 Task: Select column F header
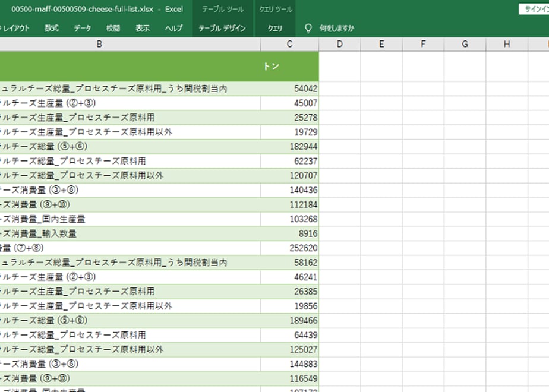point(423,44)
